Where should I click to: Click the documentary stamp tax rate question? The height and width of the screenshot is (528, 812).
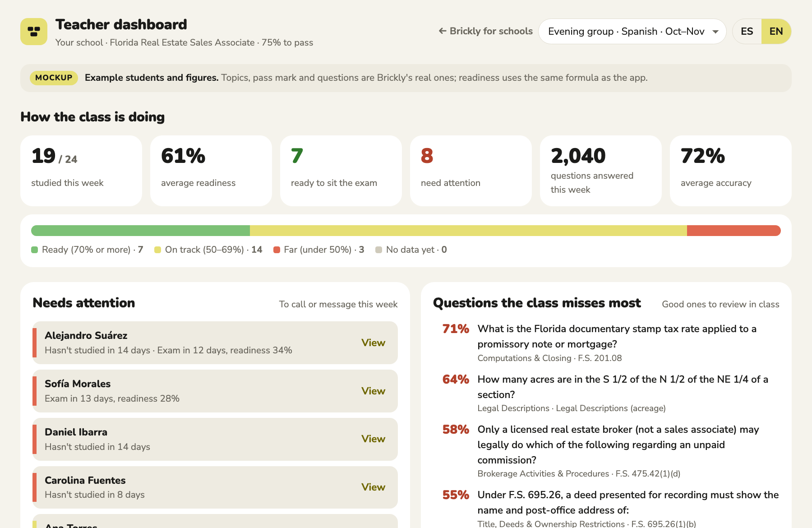pos(617,337)
